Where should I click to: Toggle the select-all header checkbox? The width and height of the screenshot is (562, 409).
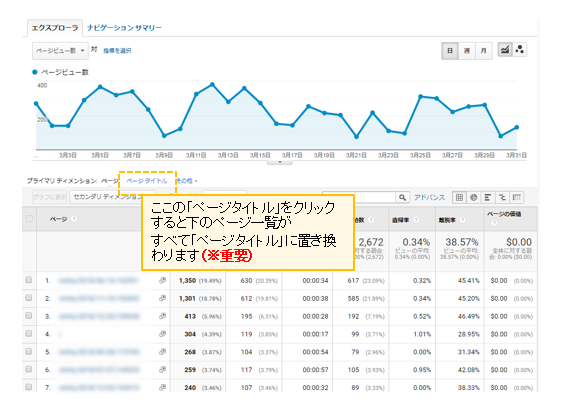29,218
